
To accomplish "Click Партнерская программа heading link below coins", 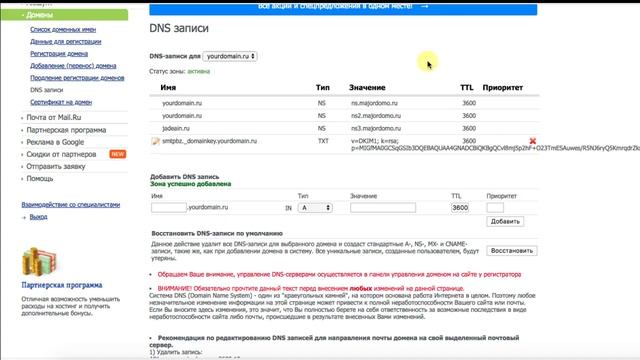I will point(62,285).
